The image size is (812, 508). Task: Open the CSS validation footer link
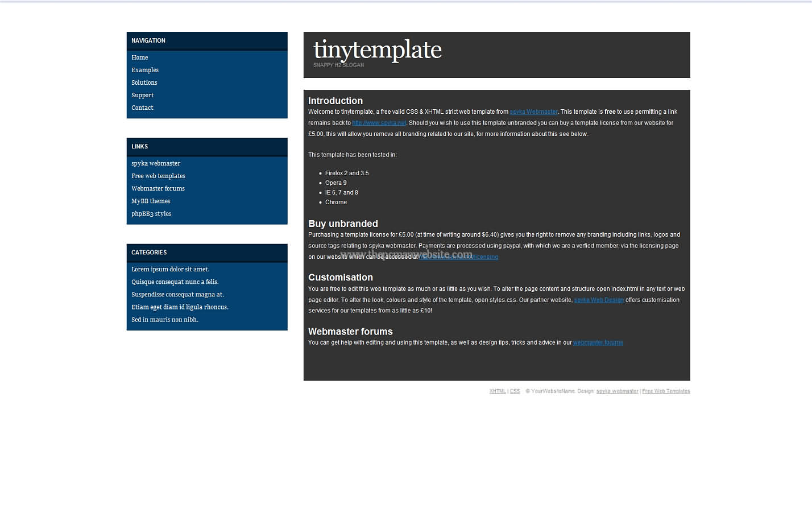point(515,391)
